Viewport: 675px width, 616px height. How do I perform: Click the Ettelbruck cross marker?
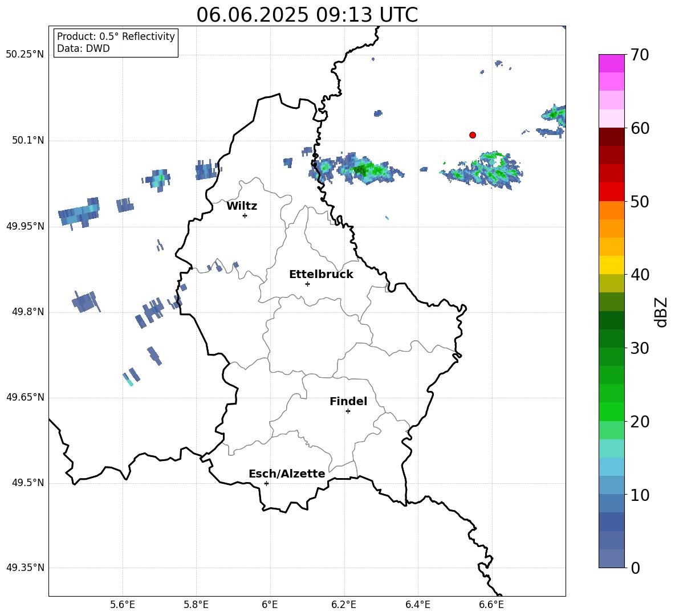pyautogui.click(x=307, y=284)
